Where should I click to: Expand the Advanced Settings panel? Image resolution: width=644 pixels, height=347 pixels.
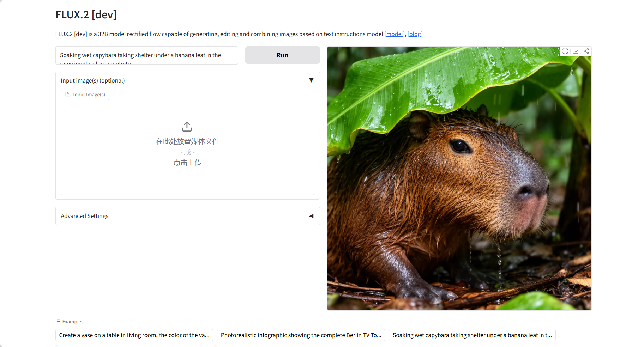[x=311, y=216]
